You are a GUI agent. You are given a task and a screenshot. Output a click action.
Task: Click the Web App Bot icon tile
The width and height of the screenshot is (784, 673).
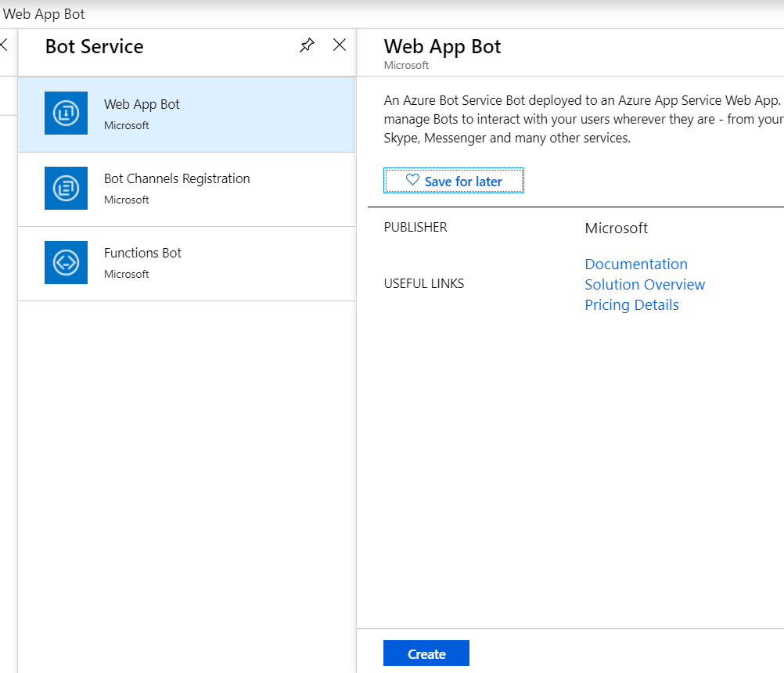point(66,113)
